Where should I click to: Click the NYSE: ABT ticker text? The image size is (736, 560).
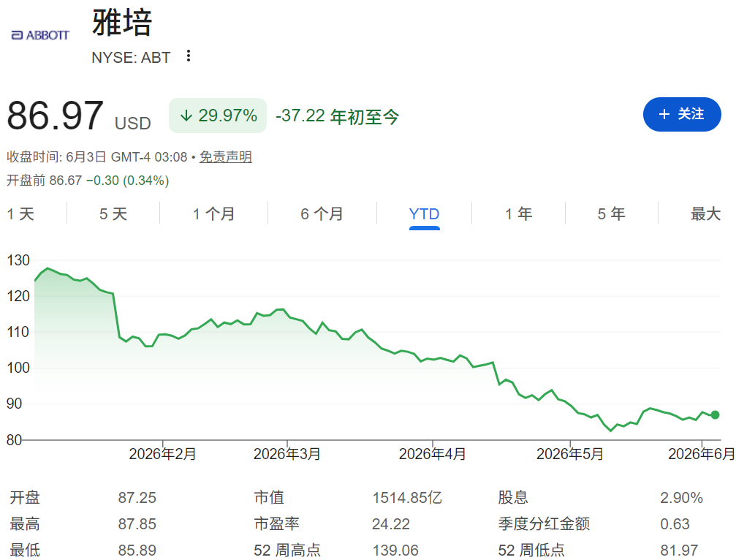pyautogui.click(x=131, y=57)
